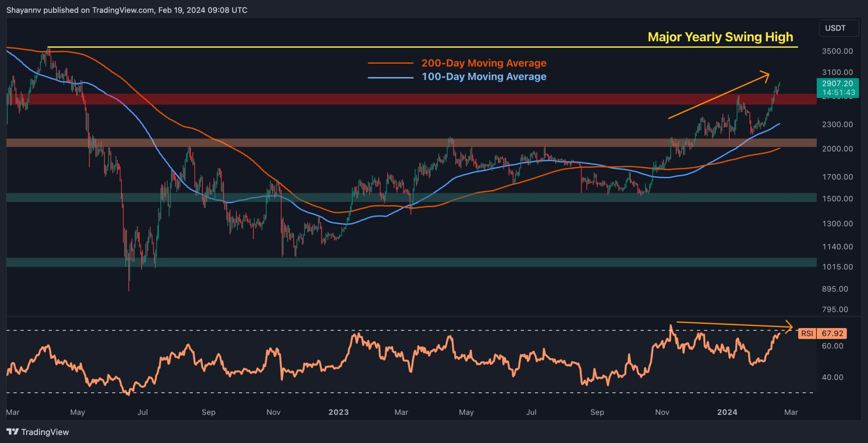This screenshot has height=443, width=868.
Task: Click the current price label 2907.20
Action: (x=839, y=84)
